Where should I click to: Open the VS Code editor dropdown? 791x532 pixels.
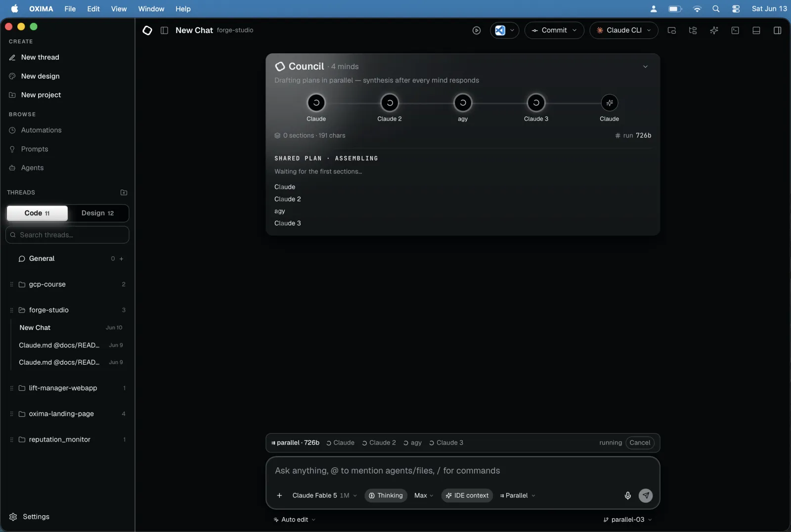tap(504, 31)
